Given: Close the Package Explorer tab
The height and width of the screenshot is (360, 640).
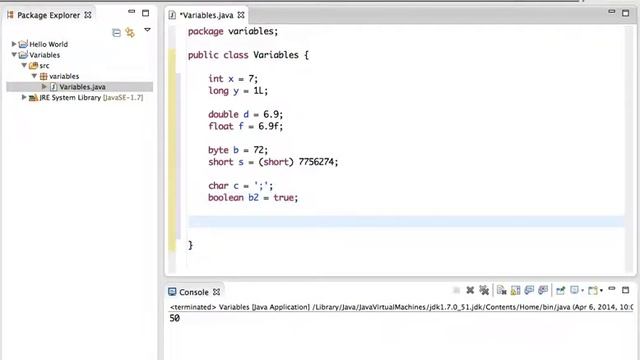Looking at the screenshot, I should (88, 15).
